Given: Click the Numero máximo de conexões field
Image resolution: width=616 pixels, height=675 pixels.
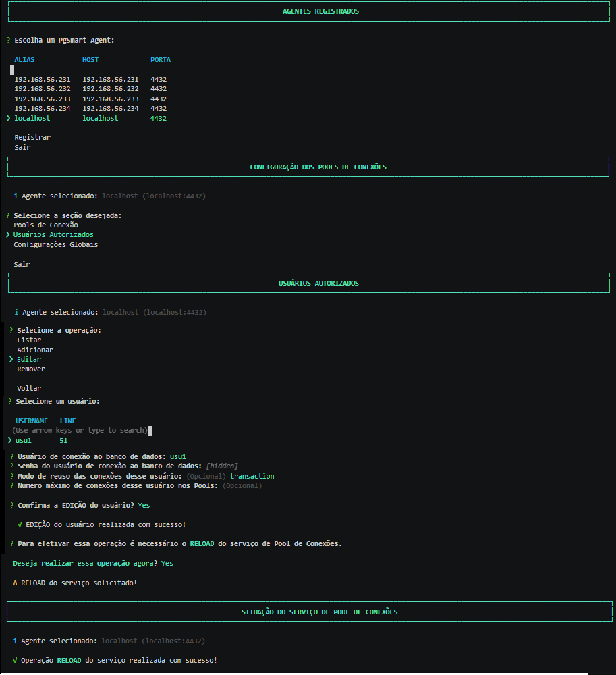Looking at the screenshot, I should [140, 485].
